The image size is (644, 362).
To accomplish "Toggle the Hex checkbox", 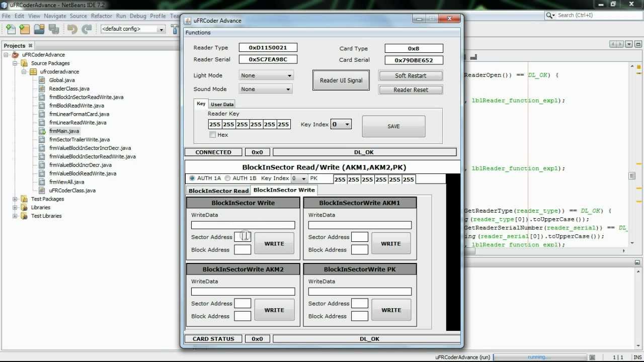I will 213,135.
